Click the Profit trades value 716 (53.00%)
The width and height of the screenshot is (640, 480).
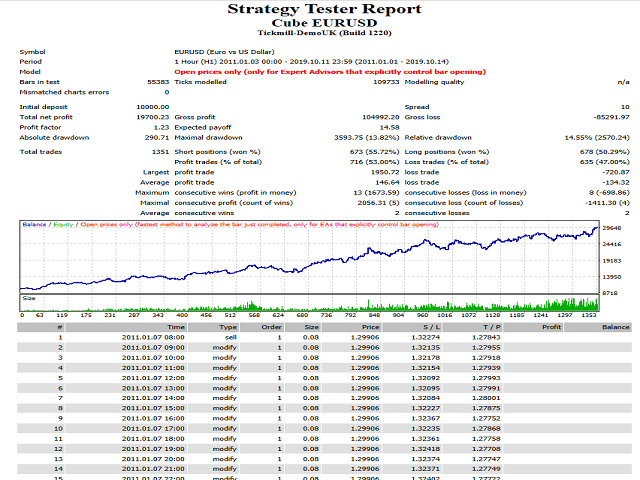click(374, 162)
